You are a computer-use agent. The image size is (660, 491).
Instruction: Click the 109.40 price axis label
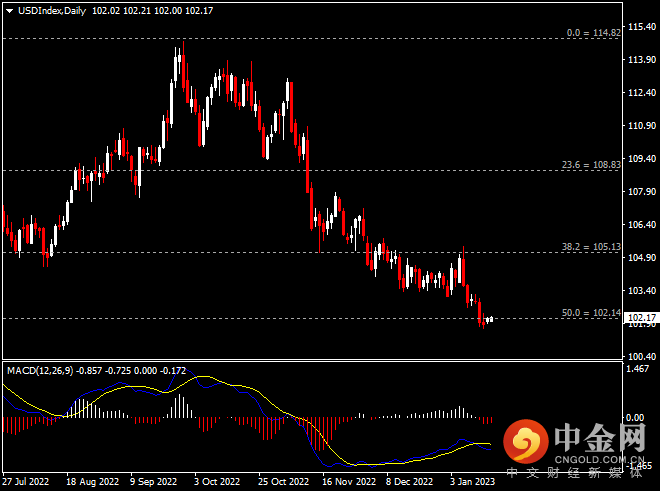640,158
